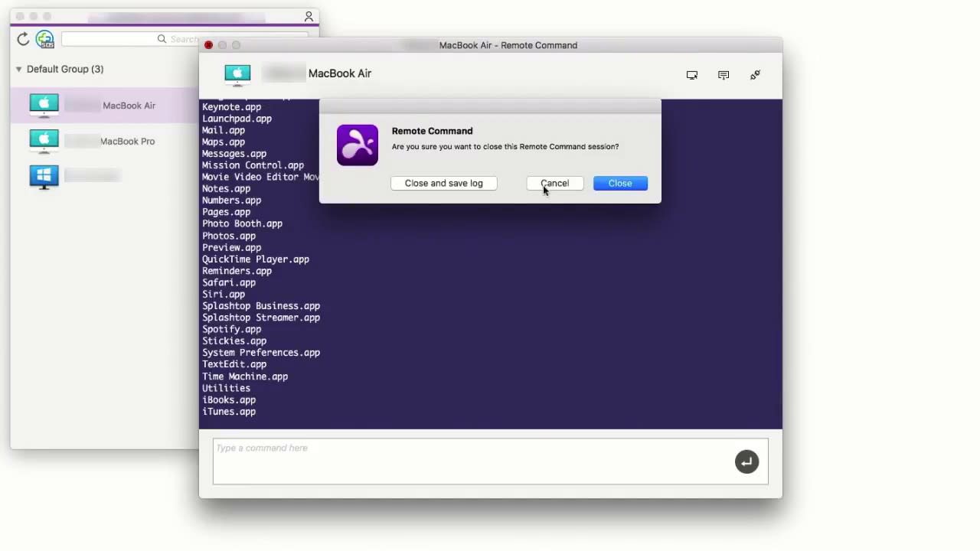This screenshot has width=980, height=551.
Task: Click Siri.app line in output
Action: click(x=224, y=294)
